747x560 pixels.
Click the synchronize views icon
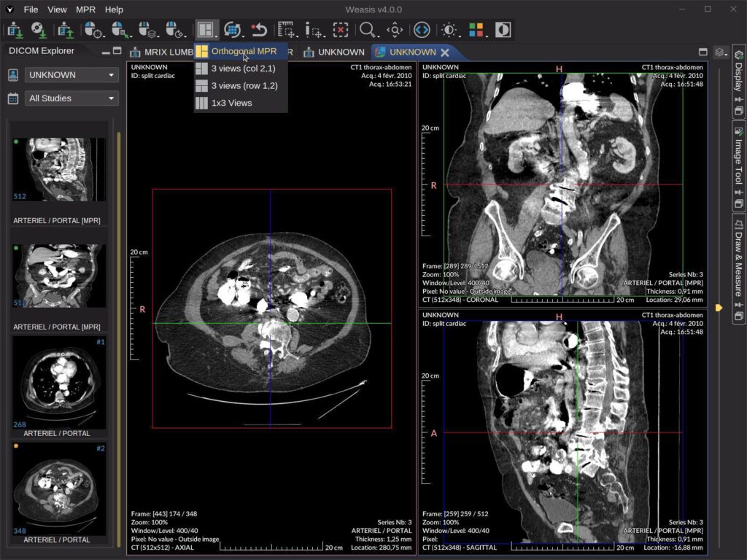233,30
